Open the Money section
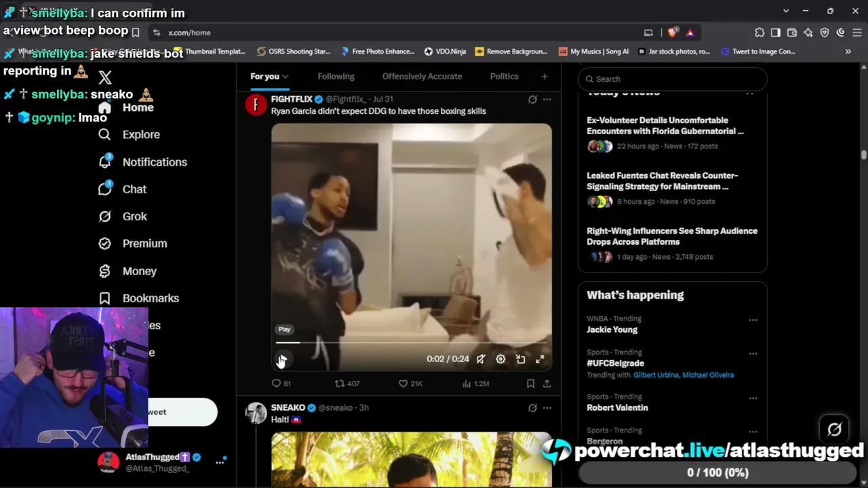Viewport: 868px width, 488px height. (127, 271)
